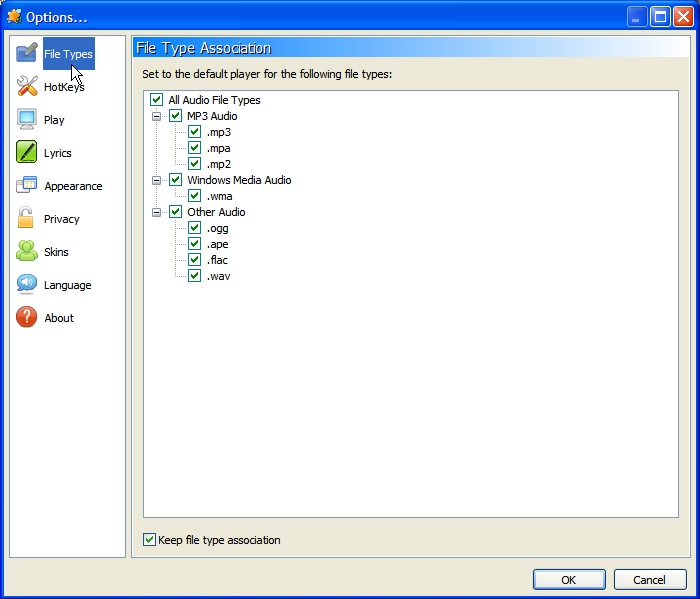Select the Skins people icon
The height and width of the screenshot is (599, 700).
27,251
